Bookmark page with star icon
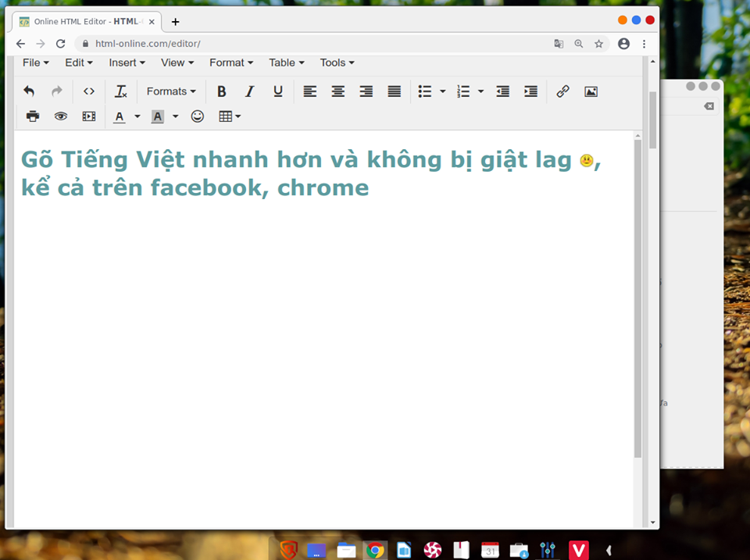Viewport: 750px width, 560px height. [599, 44]
